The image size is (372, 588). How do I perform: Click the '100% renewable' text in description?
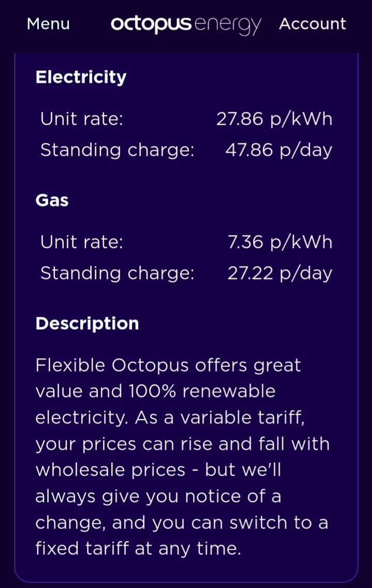point(202,391)
